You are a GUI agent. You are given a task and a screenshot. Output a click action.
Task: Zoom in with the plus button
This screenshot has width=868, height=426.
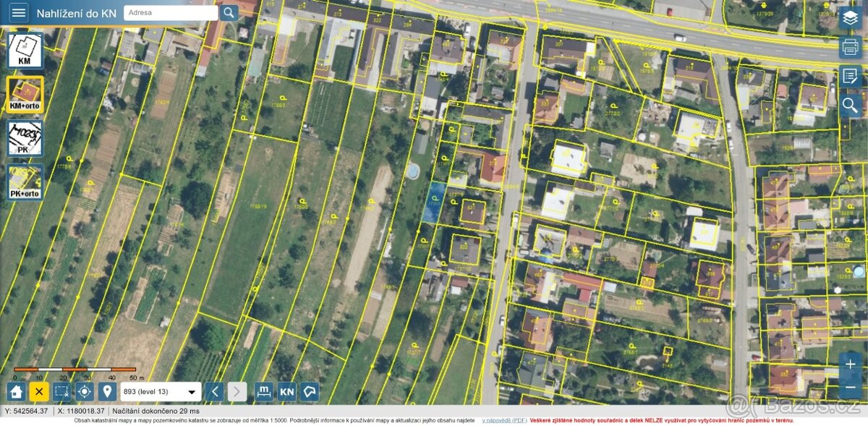[850, 364]
